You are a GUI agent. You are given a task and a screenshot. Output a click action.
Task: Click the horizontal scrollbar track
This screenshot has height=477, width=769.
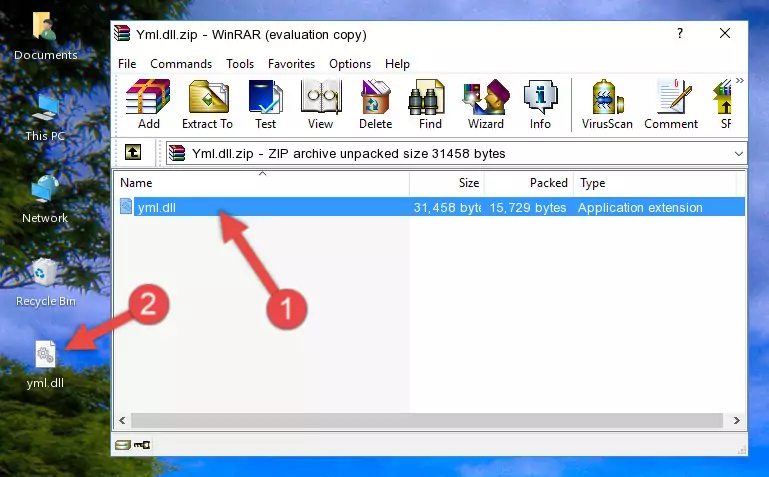tap(427, 420)
